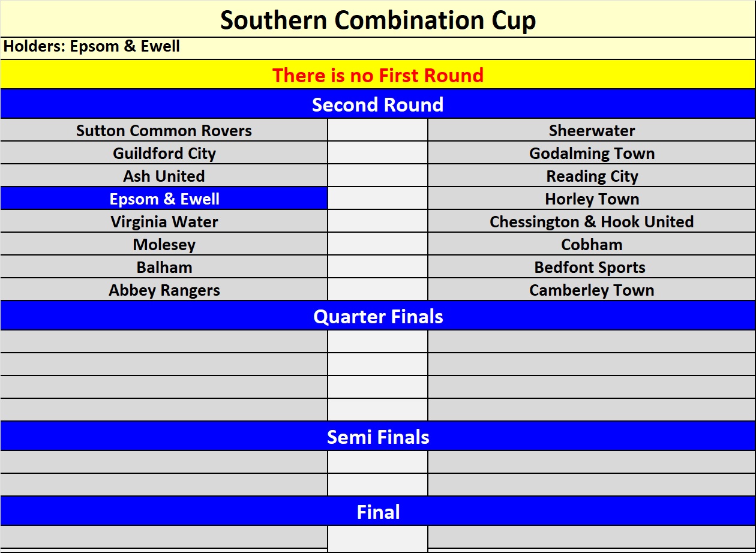Click the Abbey Rangers cell
Image resolution: width=756 pixels, height=553 pixels.
tap(164, 290)
